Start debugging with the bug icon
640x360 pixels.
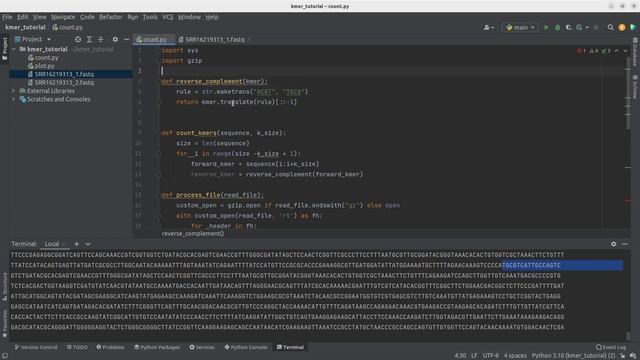point(558,27)
